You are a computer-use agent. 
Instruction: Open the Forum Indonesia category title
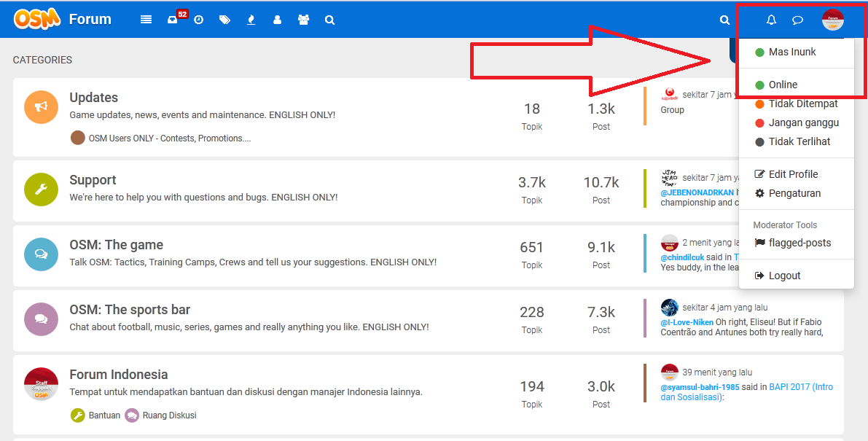119,375
